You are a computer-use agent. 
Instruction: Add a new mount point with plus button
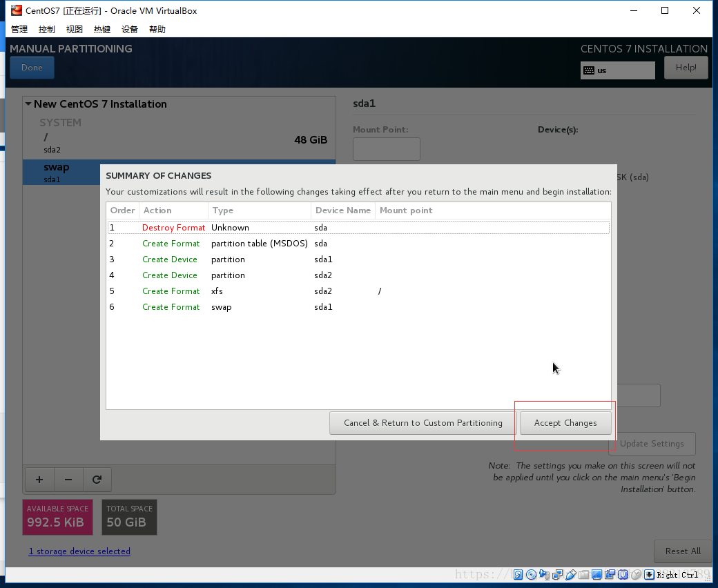39,480
